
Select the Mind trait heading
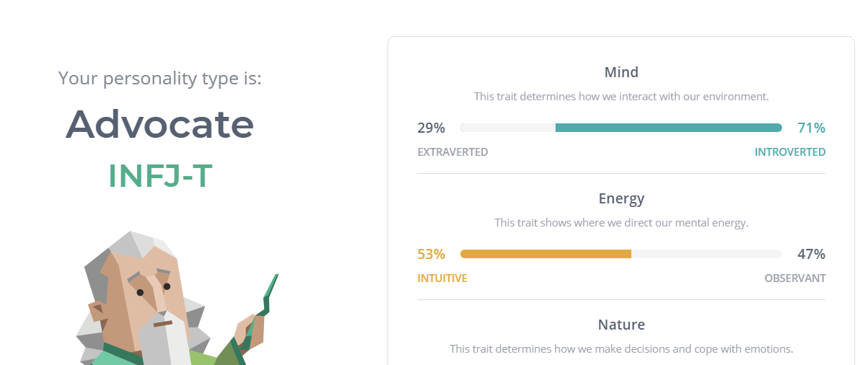point(621,72)
